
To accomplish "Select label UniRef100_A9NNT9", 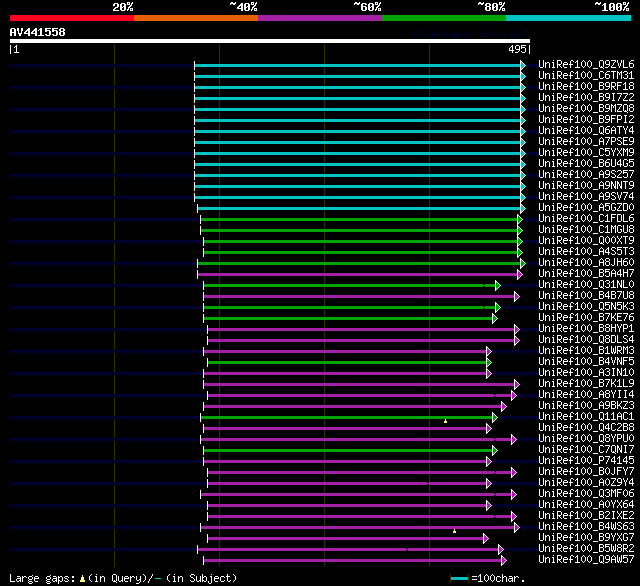I will tap(586, 186).
